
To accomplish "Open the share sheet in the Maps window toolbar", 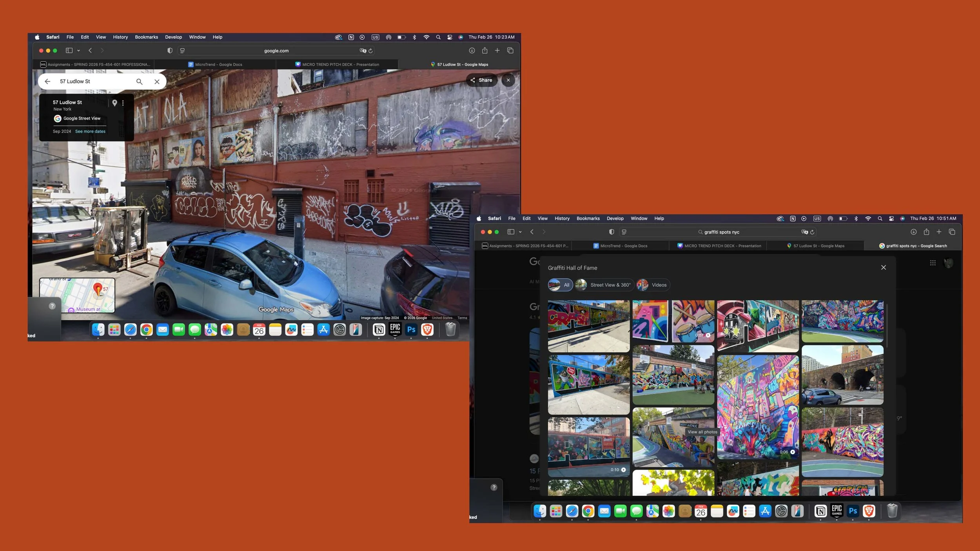I will coord(485,50).
